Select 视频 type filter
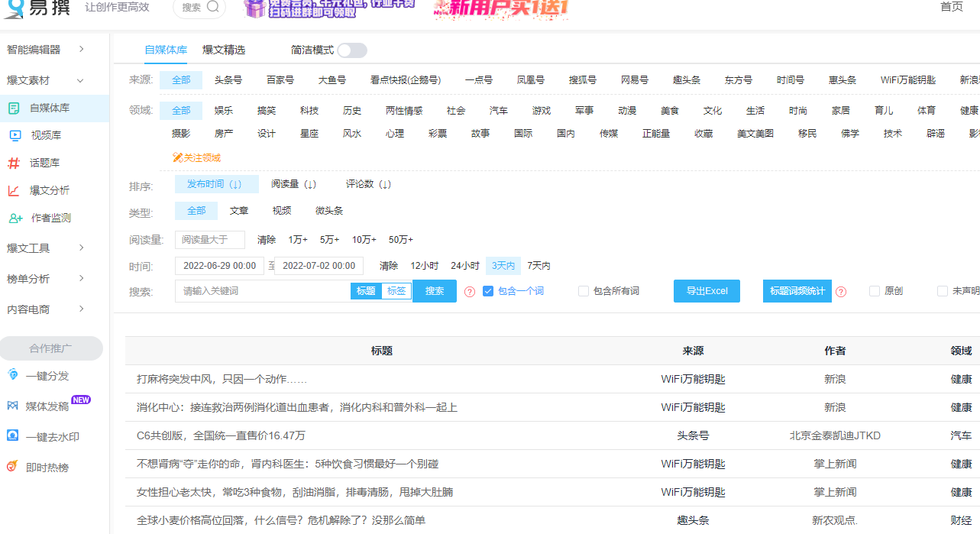The width and height of the screenshot is (980, 534). click(x=282, y=211)
